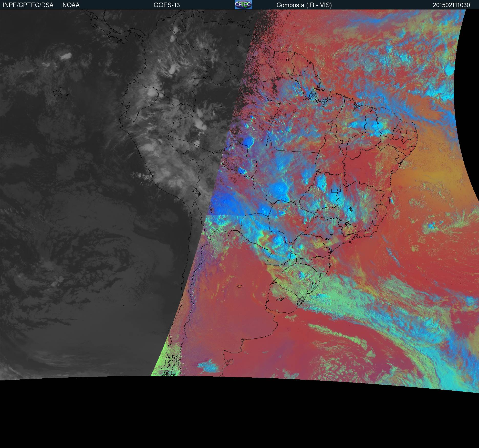Click the Galápagos Islands outline in the Pacific
Viewport: 479px width, 448px height.
coord(59,92)
